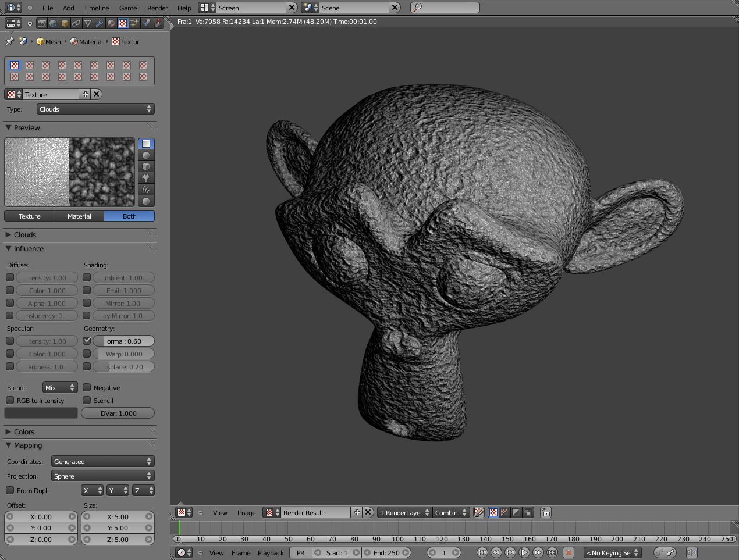Viewport: 739px width, 560px height.
Task: Open the timeline Playback menu
Action: (x=271, y=552)
